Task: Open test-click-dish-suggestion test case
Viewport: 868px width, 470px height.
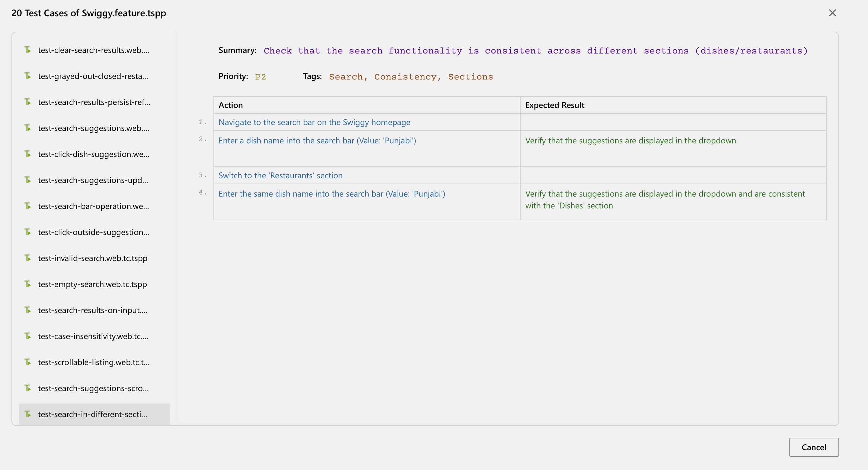Action: [94, 154]
